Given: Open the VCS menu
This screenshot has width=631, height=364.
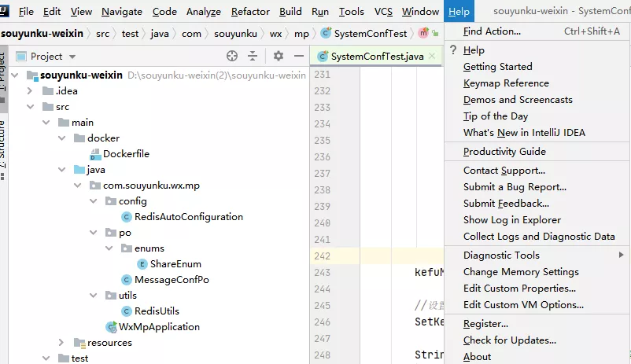Looking at the screenshot, I should pyautogui.click(x=383, y=12).
